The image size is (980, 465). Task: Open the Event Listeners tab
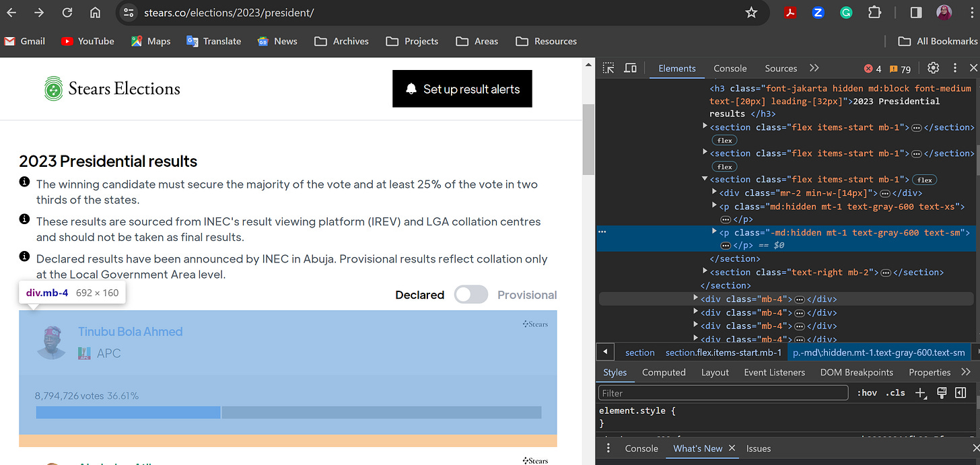click(x=774, y=372)
